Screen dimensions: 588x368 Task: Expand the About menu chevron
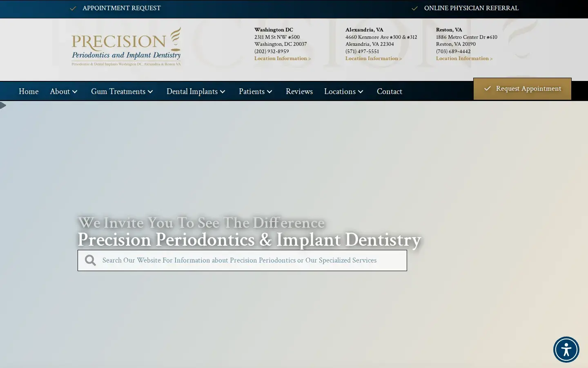click(x=75, y=92)
